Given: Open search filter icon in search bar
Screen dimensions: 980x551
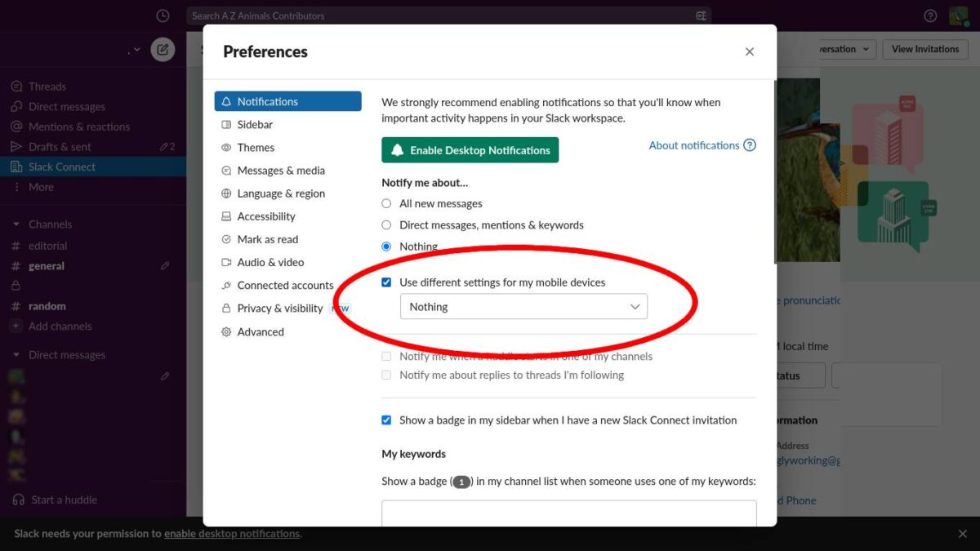Looking at the screenshot, I should (702, 16).
